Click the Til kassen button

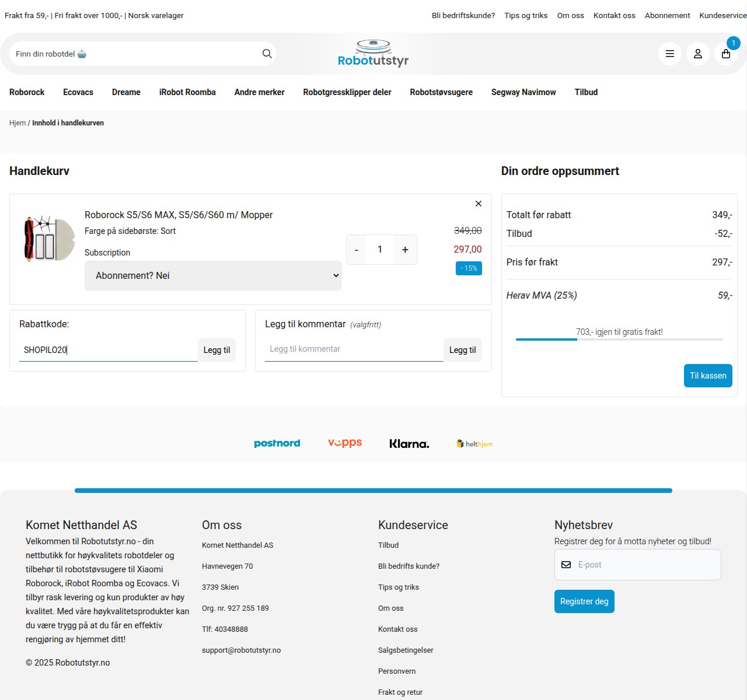[708, 376]
